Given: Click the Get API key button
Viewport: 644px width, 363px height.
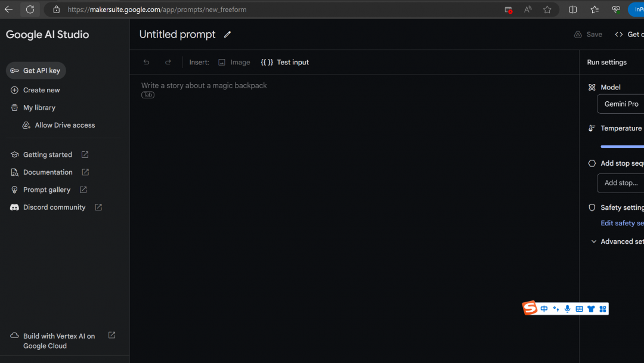Looking at the screenshot, I should 36,70.
